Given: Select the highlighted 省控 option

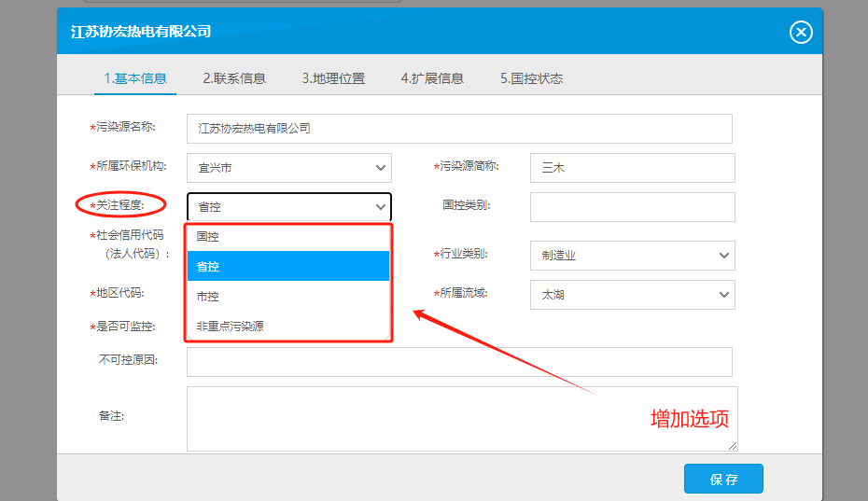Looking at the screenshot, I should point(288,266).
